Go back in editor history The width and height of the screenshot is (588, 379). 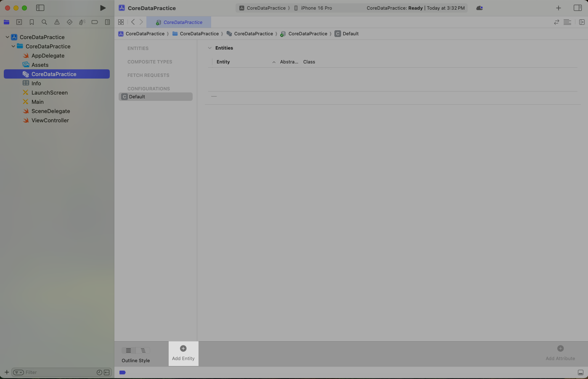(x=133, y=22)
